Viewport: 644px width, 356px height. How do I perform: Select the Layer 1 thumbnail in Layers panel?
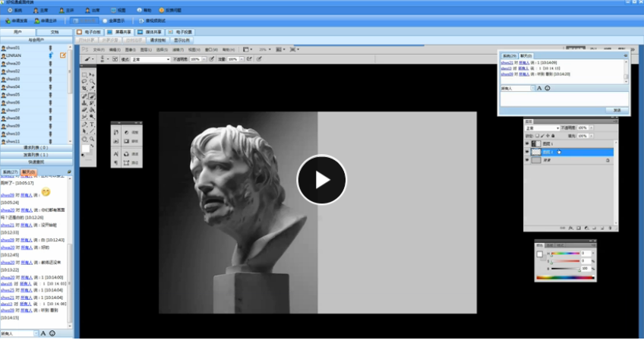[x=536, y=143]
